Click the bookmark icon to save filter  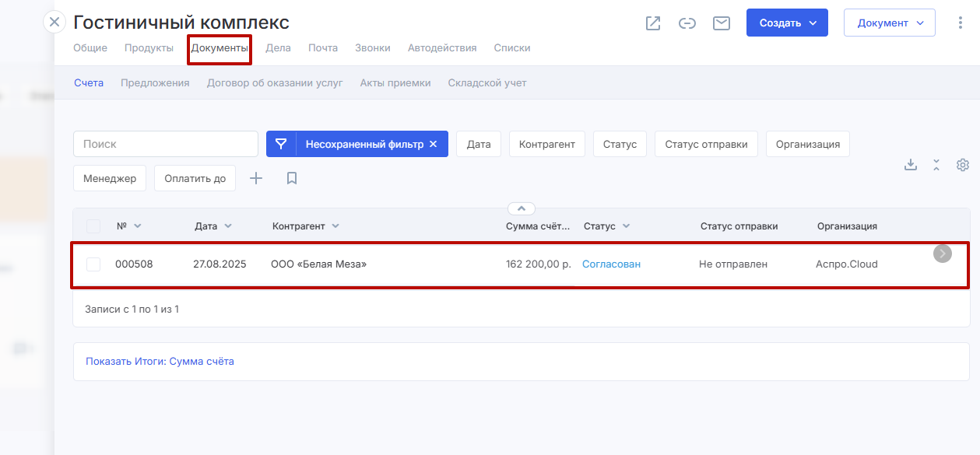(292, 178)
